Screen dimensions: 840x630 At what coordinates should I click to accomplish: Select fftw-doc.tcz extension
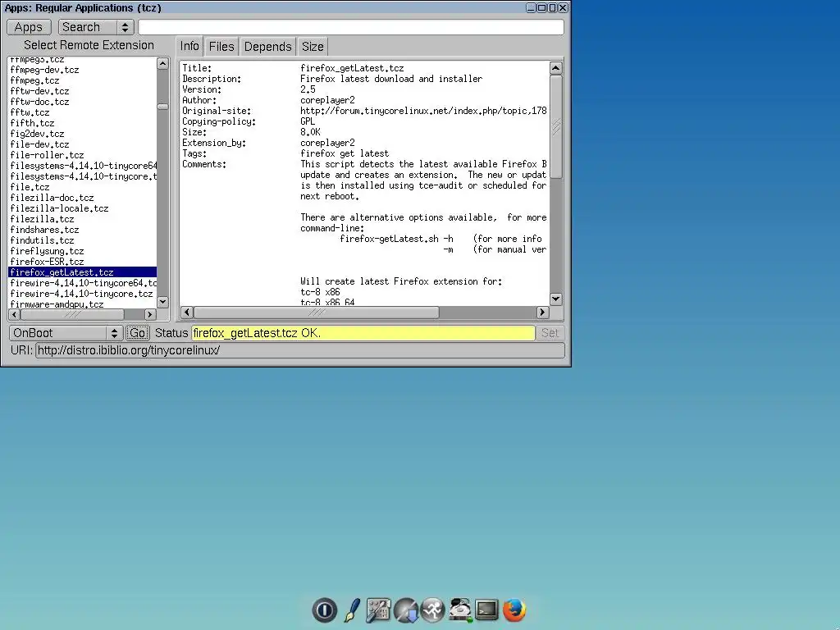coord(83,102)
